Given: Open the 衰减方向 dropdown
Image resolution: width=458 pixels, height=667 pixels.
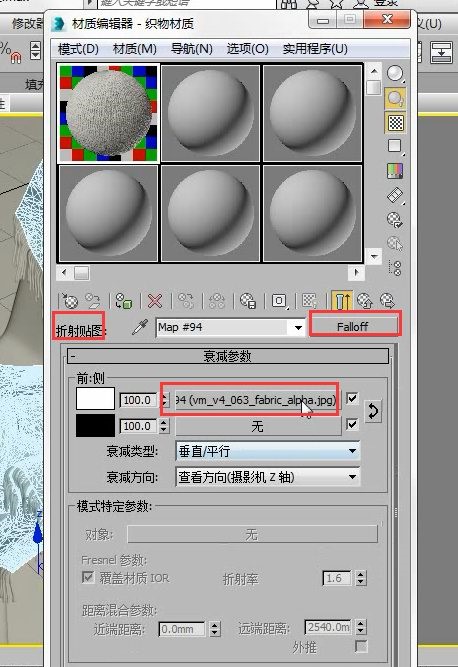Looking at the screenshot, I should [x=268, y=477].
